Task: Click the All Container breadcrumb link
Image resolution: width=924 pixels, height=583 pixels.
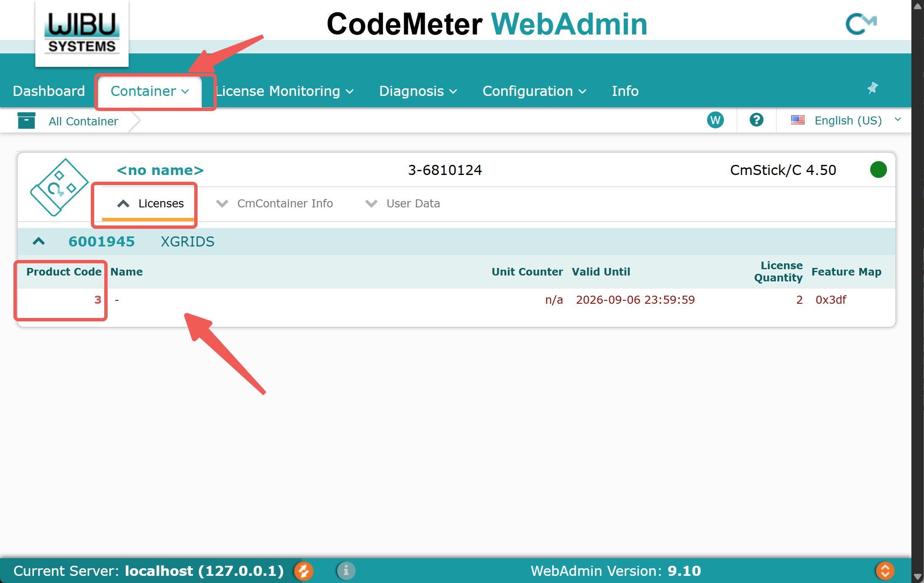Action: click(83, 121)
